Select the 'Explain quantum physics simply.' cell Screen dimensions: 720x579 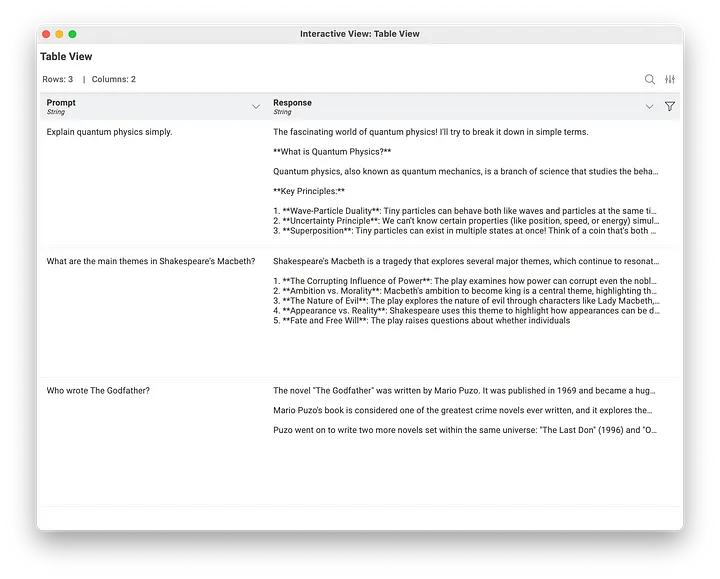tap(110, 132)
